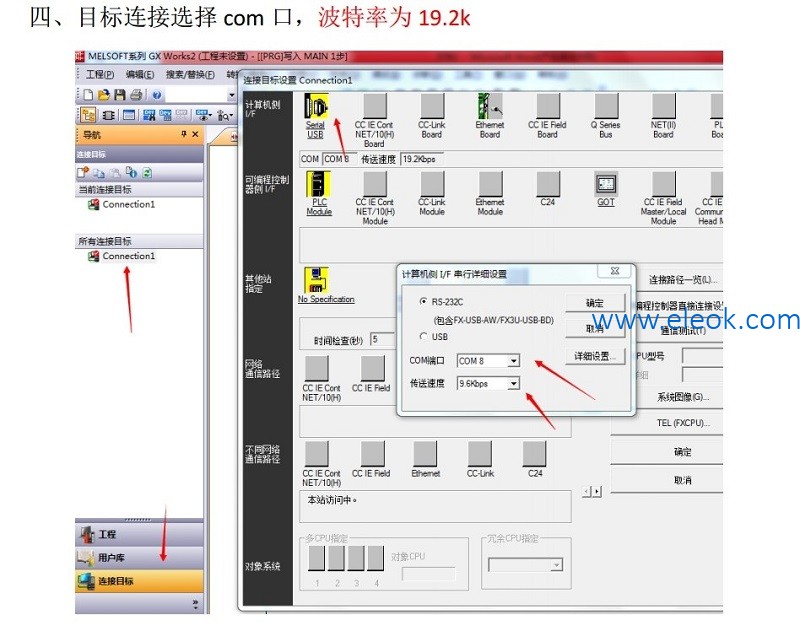Pin the 导航 navigation panel
The width and height of the screenshot is (800, 637).
[184, 134]
